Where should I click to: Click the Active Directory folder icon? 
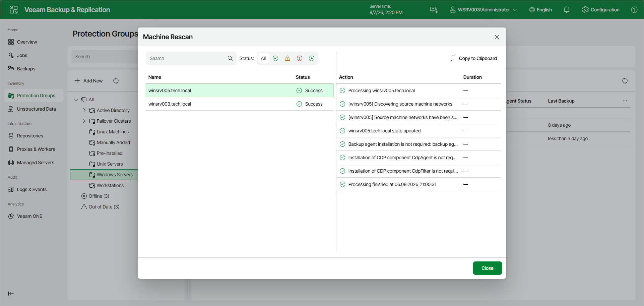(92, 110)
